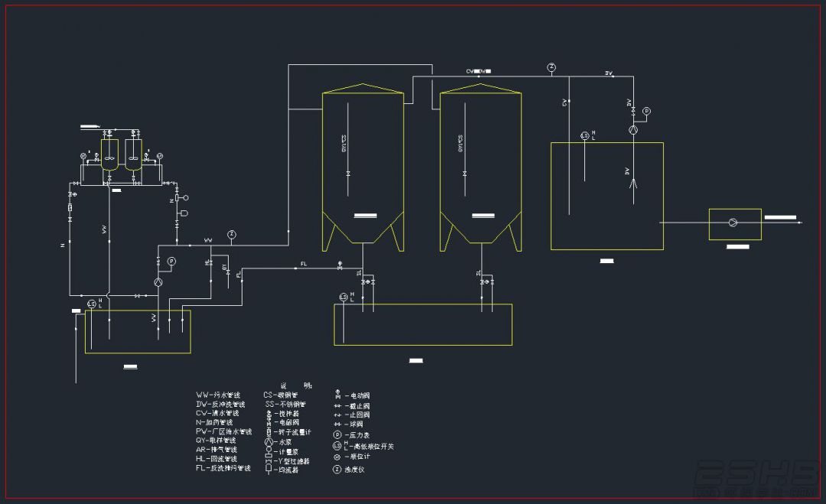Select the rotameter on the left N dosing line
The image size is (826, 504).
pos(70,208)
